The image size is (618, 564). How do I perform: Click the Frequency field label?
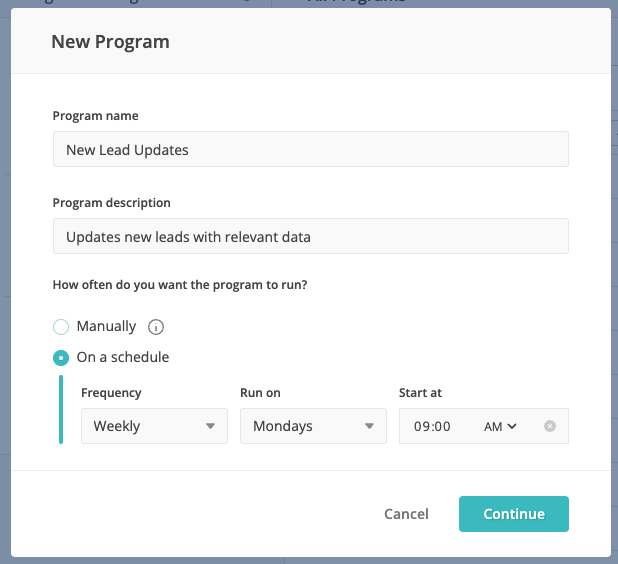point(111,393)
